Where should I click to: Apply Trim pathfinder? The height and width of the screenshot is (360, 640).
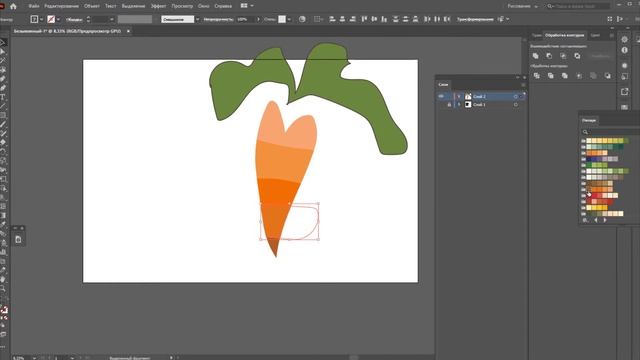pyautogui.click(x=551, y=76)
